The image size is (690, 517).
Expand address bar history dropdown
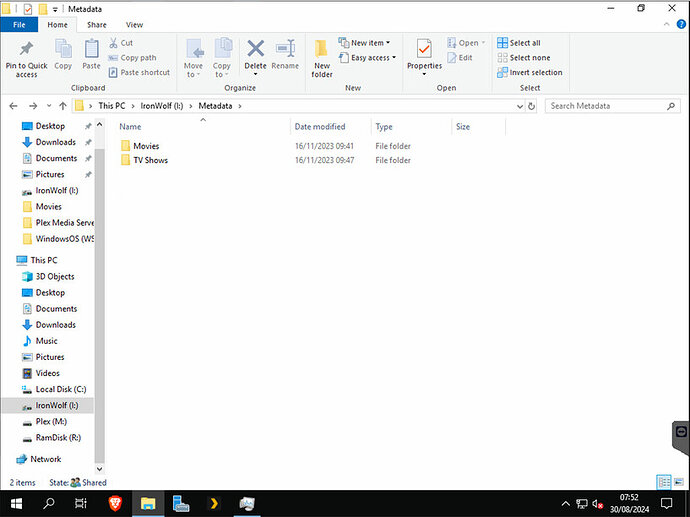pyautogui.click(x=520, y=106)
